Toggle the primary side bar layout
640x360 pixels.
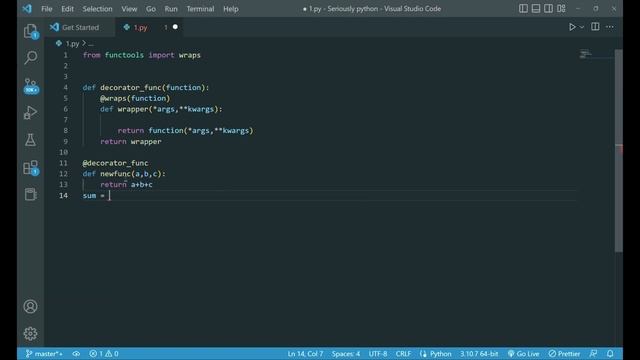click(x=523, y=9)
